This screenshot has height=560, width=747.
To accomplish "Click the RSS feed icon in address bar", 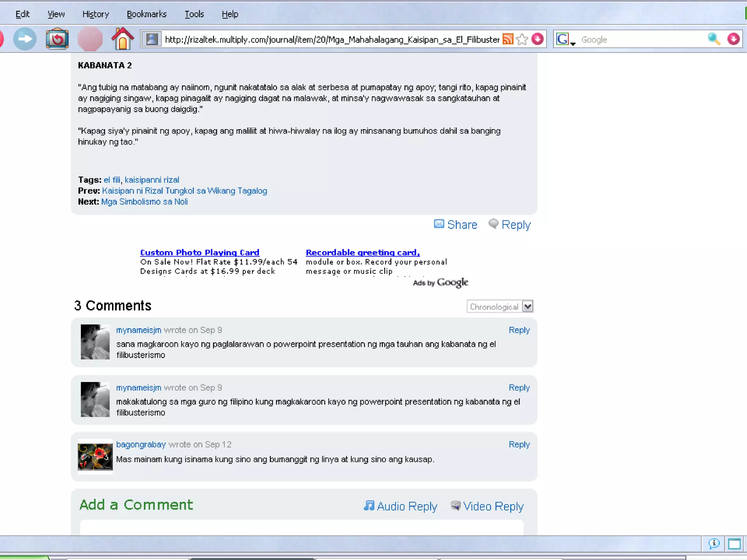I will pos(508,39).
